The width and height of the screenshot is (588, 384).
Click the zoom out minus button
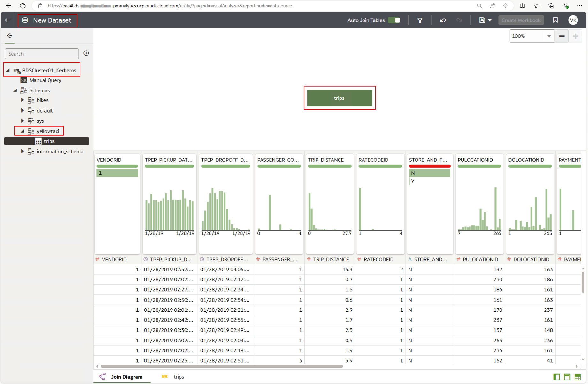[562, 36]
